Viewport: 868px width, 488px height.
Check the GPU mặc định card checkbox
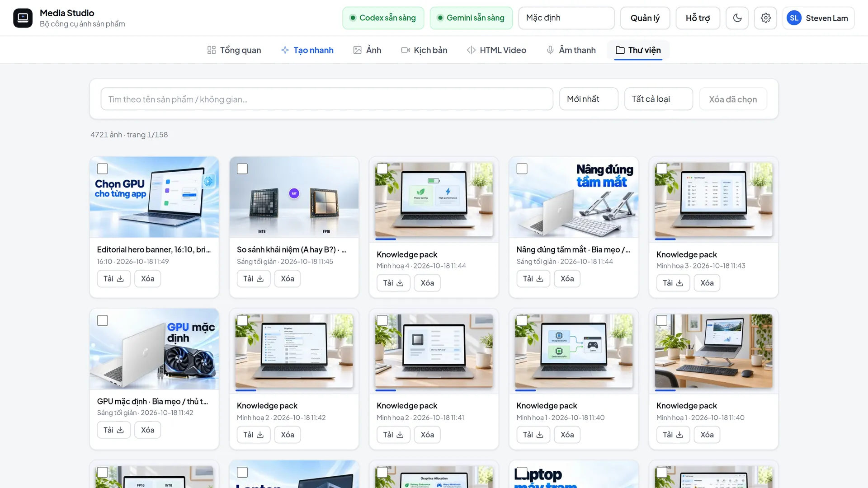103,321
